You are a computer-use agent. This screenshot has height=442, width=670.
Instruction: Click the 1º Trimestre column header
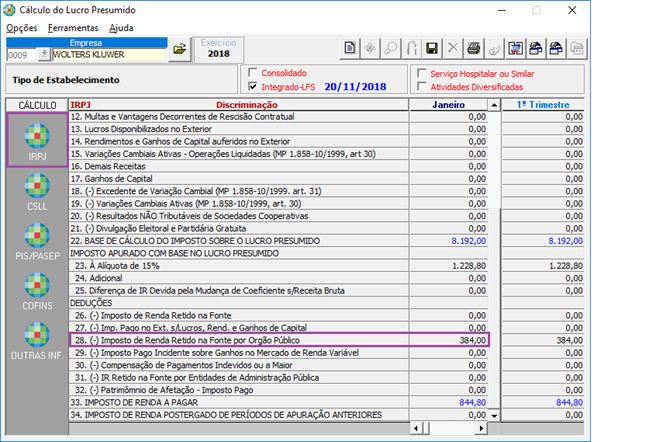[x=543, y=105]
